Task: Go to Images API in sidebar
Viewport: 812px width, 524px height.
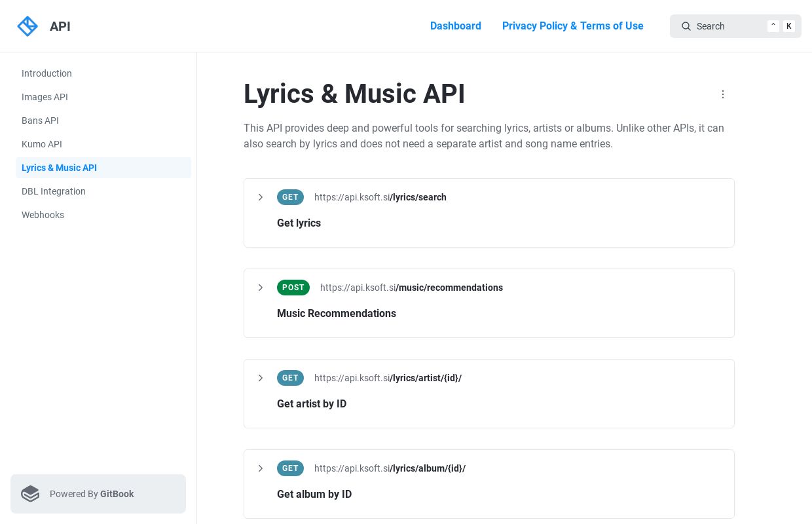Action: point(103,97)
